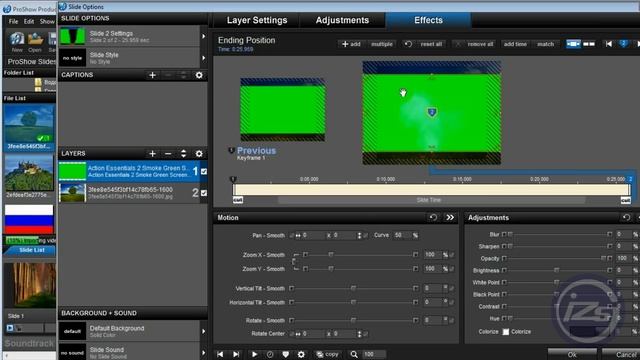Click the X icon beside remove all
This screenshot has height=360, width=640.
(458, 44)
